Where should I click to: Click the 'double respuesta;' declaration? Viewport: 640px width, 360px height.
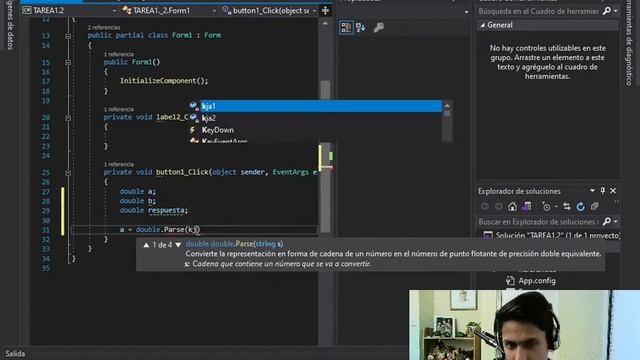coord(153,211)
